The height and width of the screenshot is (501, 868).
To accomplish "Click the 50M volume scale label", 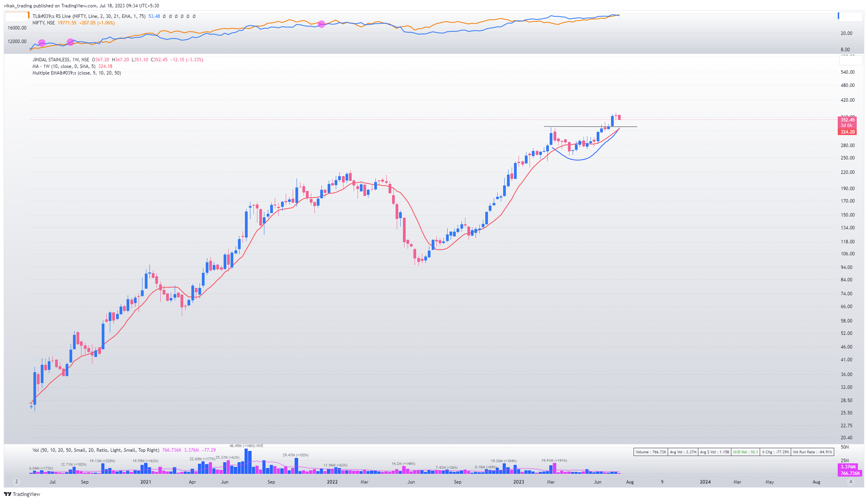I will coord(845,447).
